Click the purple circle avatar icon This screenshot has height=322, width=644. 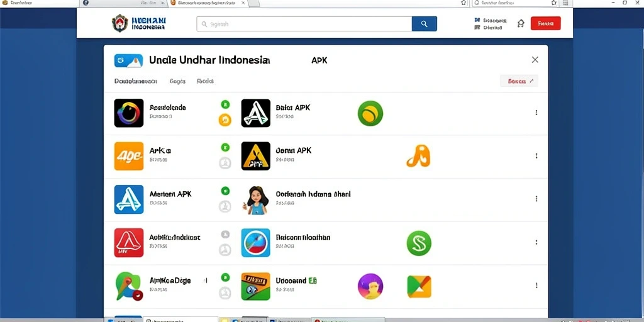(x=370, y=286)
